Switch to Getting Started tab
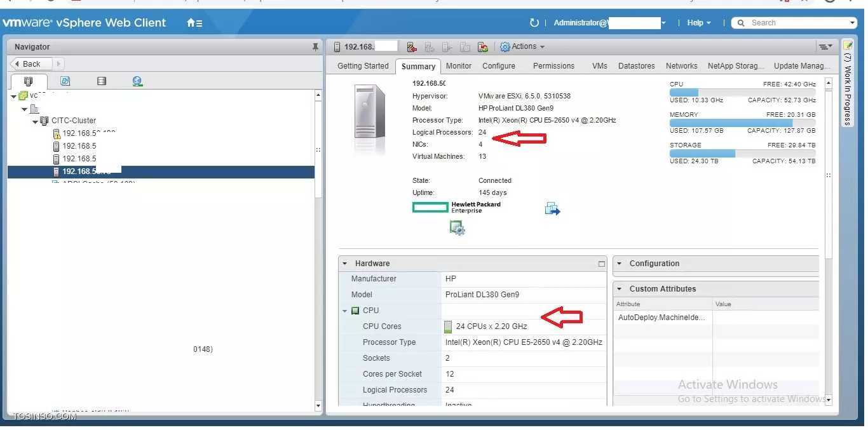The height and width of the screenshot is (430, 868). pos(363,66)
